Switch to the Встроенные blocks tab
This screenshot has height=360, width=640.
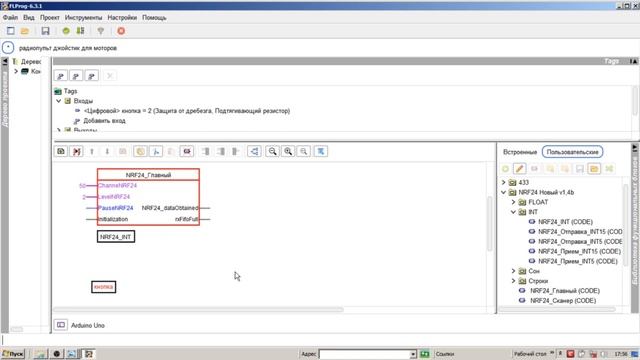point(520,152)
